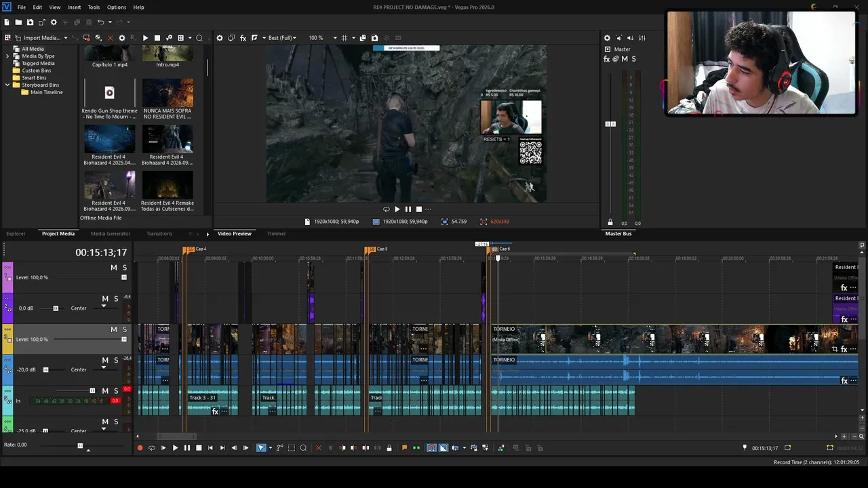Viewport: 868px width, 488px height.
Task: Adjust the Rate slider handle
Action: click(x=80, y=446)
